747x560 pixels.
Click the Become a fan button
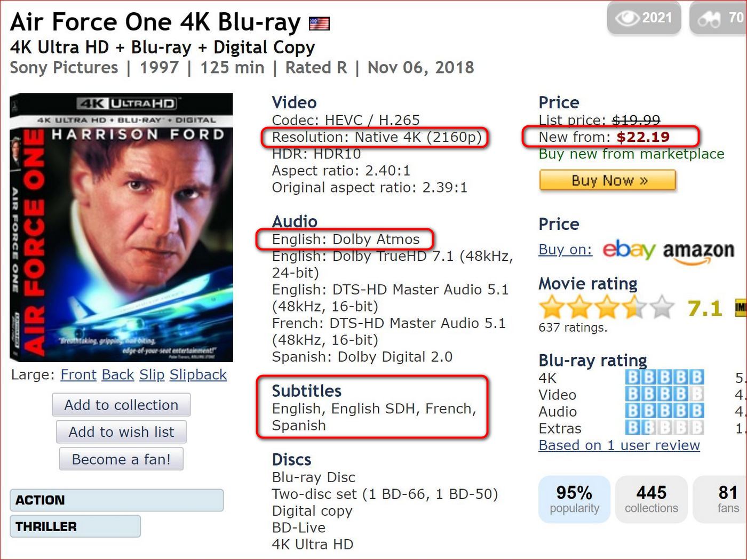click(x=121, y=459)
